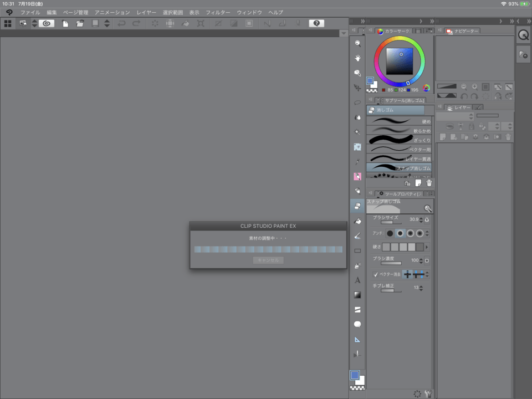Select the Gradient tool
The width and height of the screenshot is (532, 399).
pos(357,295)
